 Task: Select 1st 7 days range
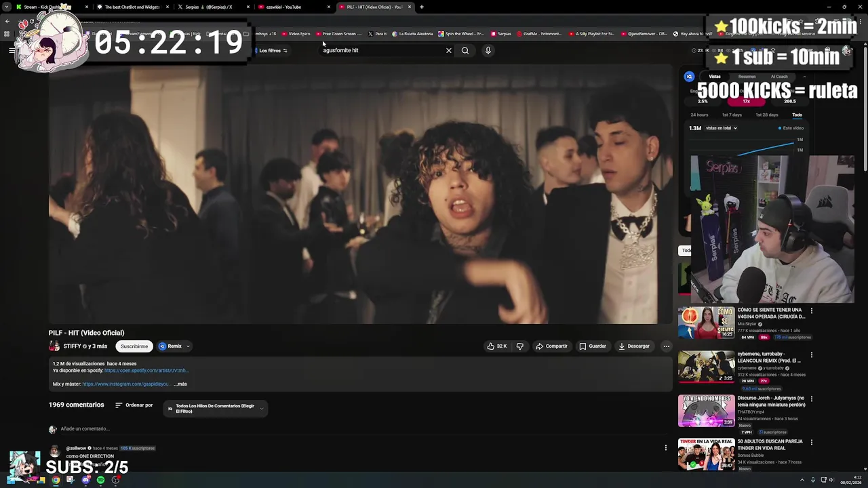pos(732,115)
